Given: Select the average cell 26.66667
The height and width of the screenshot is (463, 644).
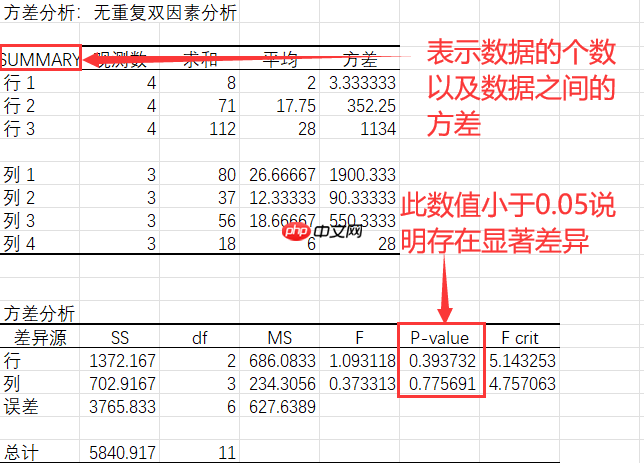Looking at the screenshot, I should click(282, 175).
